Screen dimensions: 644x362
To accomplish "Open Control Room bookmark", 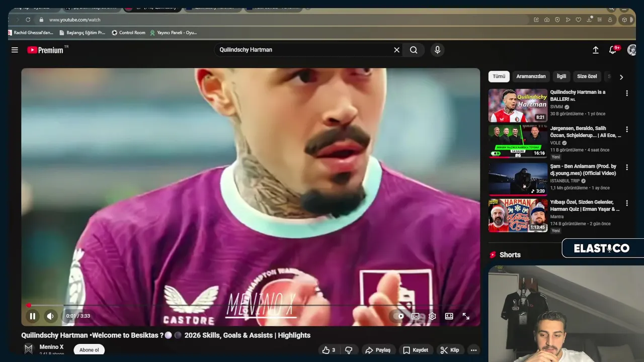I will point(128,33).
